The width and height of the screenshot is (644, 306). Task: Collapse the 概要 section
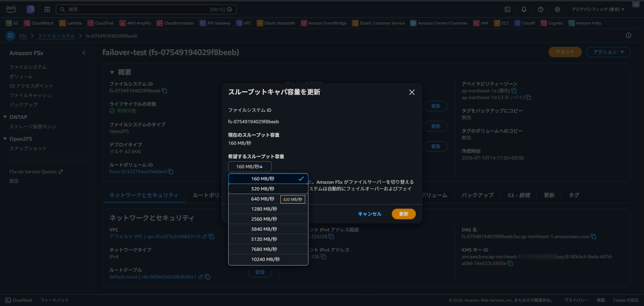click(x=112, y=72)
